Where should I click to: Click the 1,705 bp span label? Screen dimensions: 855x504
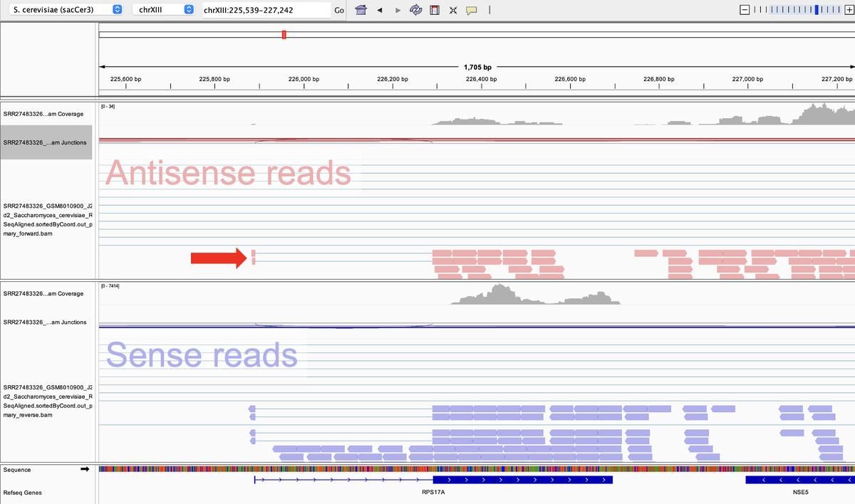477,68
